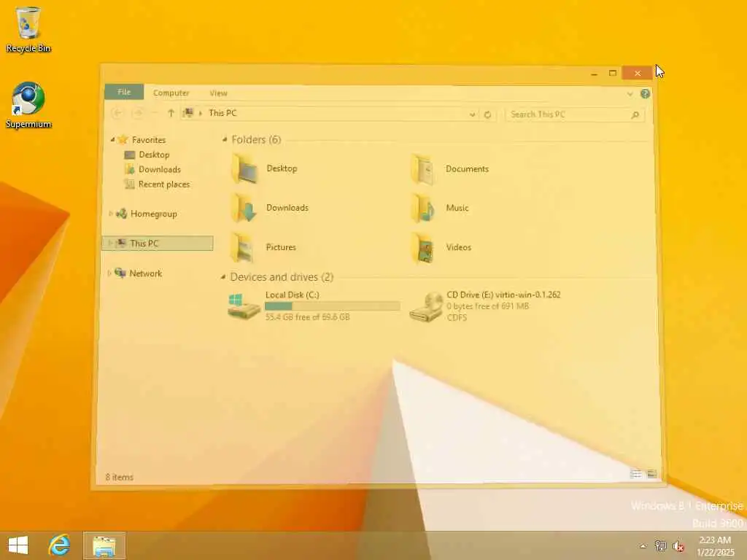This screenshot has width=747, height=560.
Task: Click the '55.4 GB free of 59.6 GB' text
Action: (307, 317)
